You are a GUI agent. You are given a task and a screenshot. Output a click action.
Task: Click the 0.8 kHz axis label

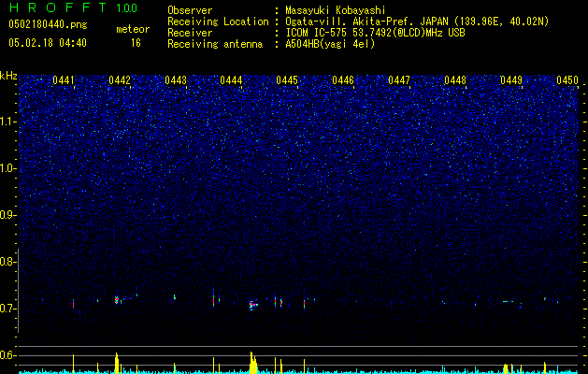7,262
